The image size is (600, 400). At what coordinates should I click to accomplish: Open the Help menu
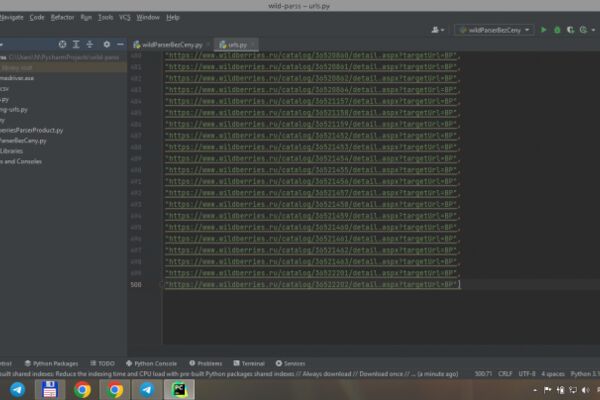click(x=173, y=18)
